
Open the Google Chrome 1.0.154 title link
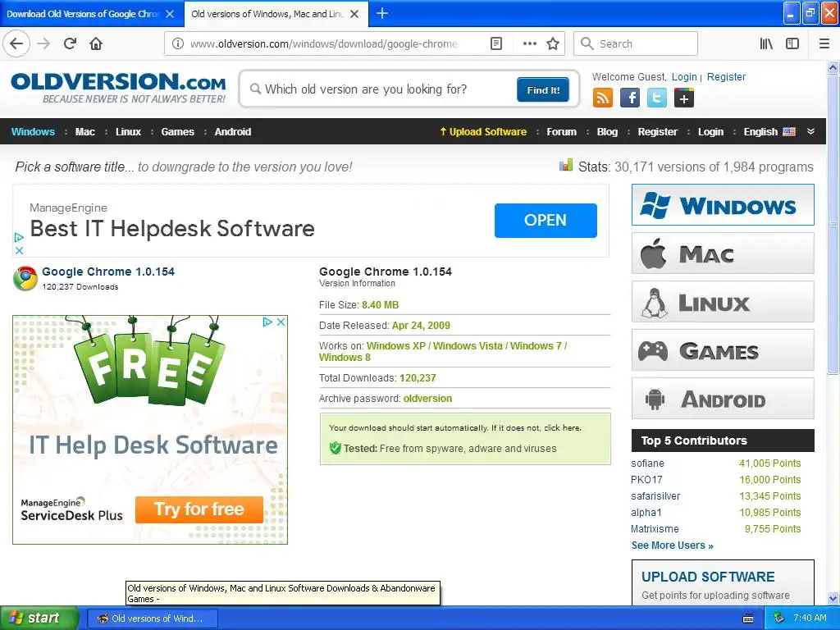[x=108, y=272]
